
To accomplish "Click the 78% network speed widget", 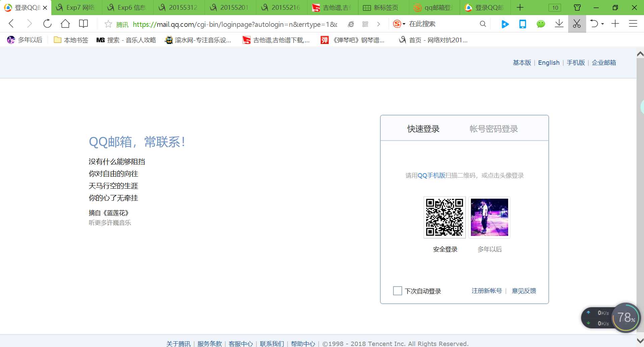I will 626,317.
